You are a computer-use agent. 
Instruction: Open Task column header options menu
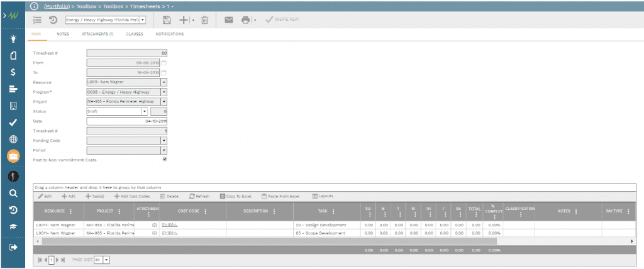333,212
